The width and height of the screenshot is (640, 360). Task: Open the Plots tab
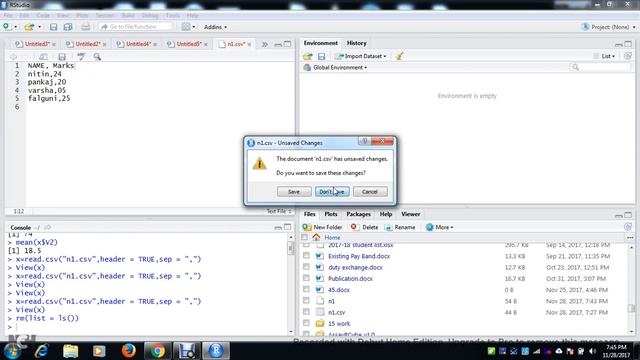point(331,214)
